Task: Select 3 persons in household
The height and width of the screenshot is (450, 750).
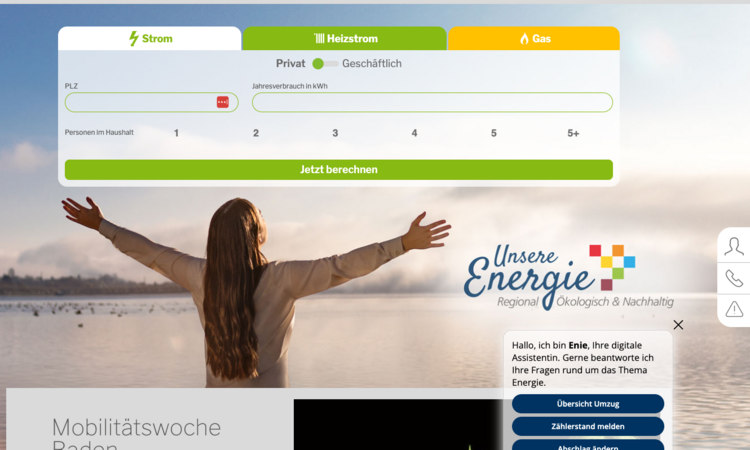Action: 335,133
